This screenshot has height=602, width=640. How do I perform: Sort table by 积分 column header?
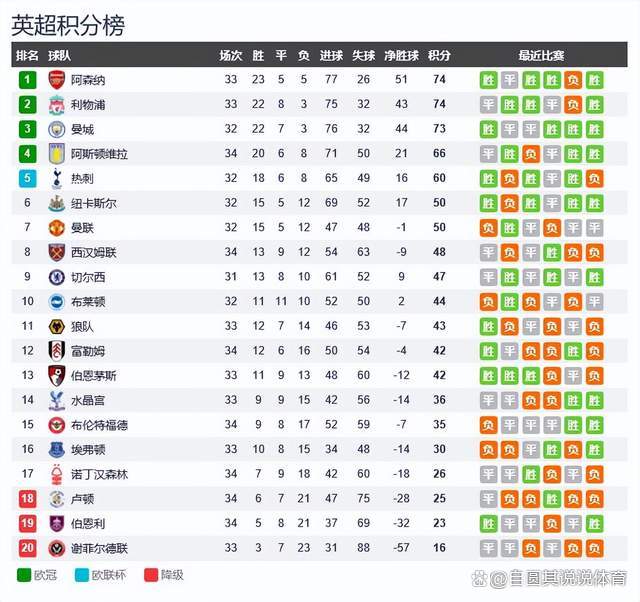coord(439,56)
